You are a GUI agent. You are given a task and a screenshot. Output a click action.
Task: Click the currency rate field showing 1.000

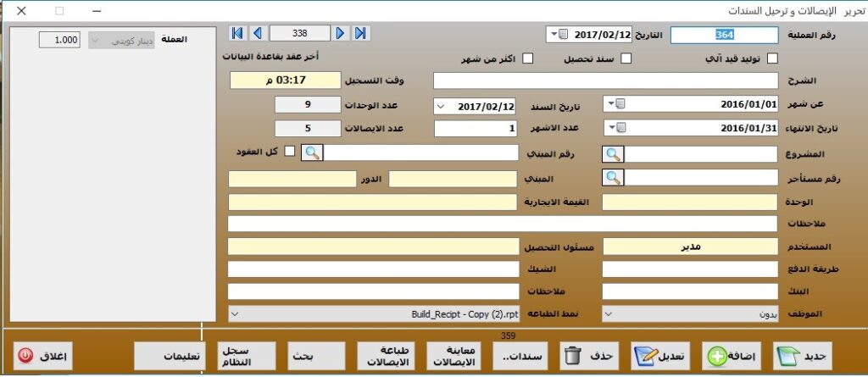[59, 41]
